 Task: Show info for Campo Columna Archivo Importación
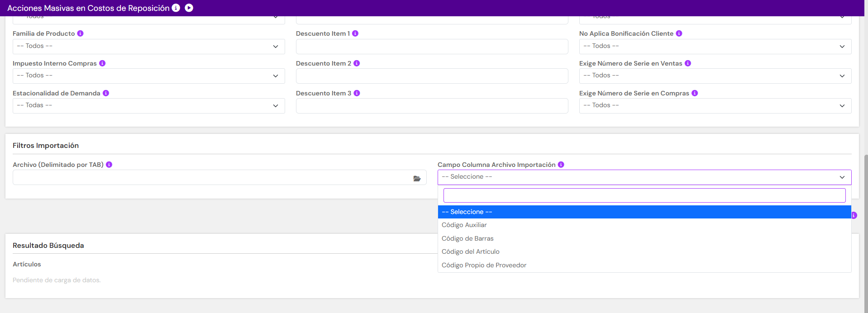tap(561, 165)
